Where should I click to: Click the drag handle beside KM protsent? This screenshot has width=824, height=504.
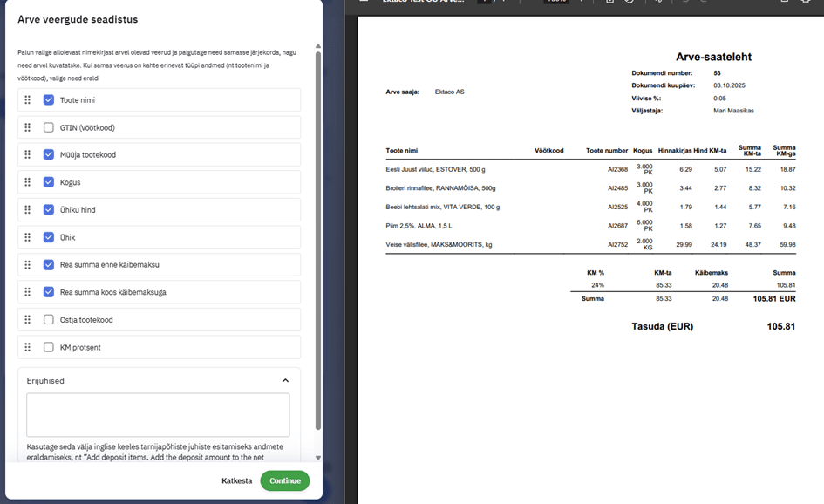point(27,347)
